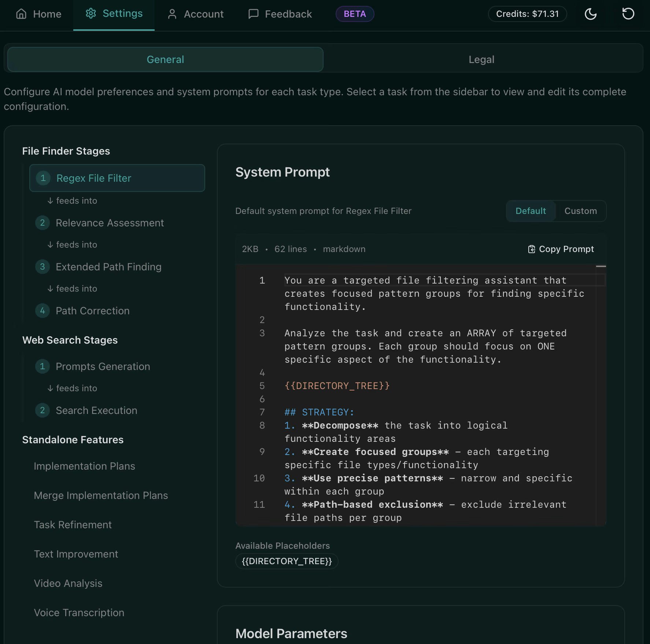The image size is (650, 644).
Task: Click the BETA badge
Action: (x=355, y=14)
